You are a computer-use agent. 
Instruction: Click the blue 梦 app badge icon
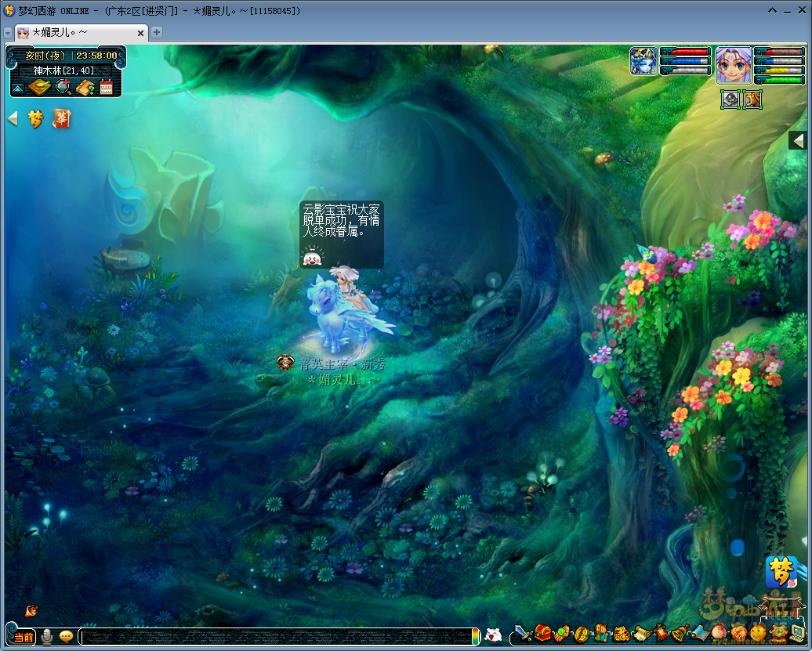[781, 572]
